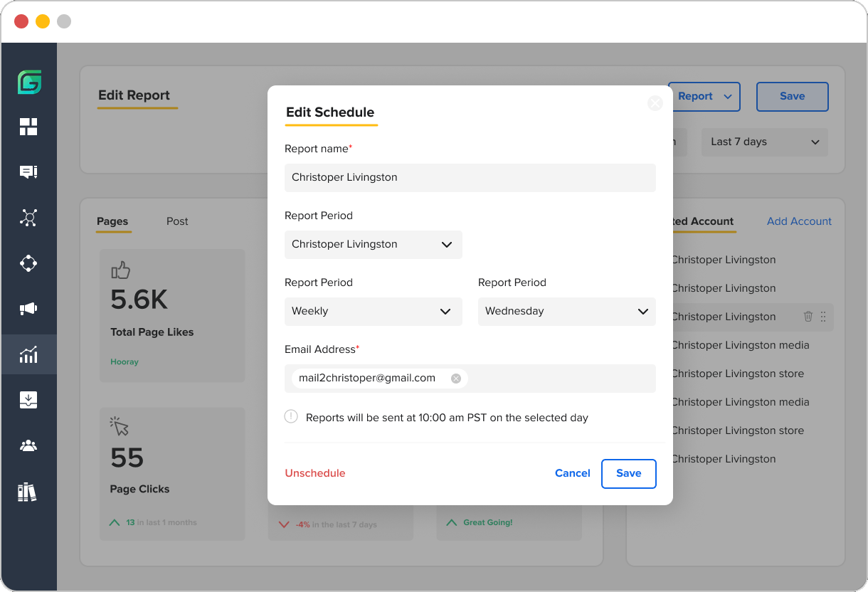
Task: Delete the highlighted Christoper Livingston account
Action: (x=808, y=317)
